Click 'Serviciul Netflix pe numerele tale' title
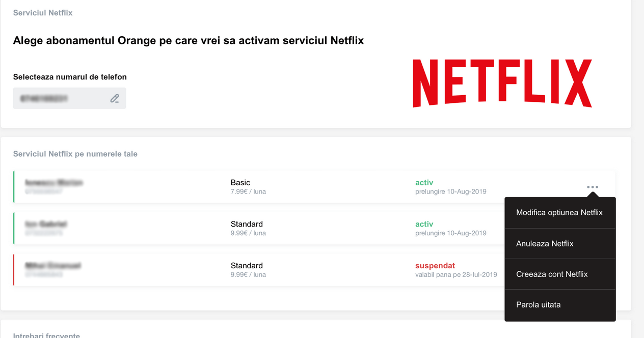The image size is (644, 338). (x=75, y=154)
